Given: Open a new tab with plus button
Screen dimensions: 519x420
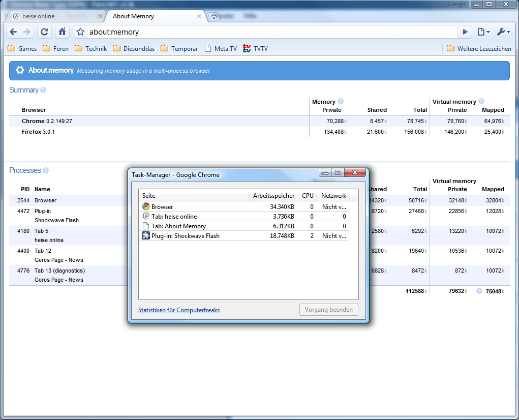Looking at the screenshot, I should click(x=214, y=16).
